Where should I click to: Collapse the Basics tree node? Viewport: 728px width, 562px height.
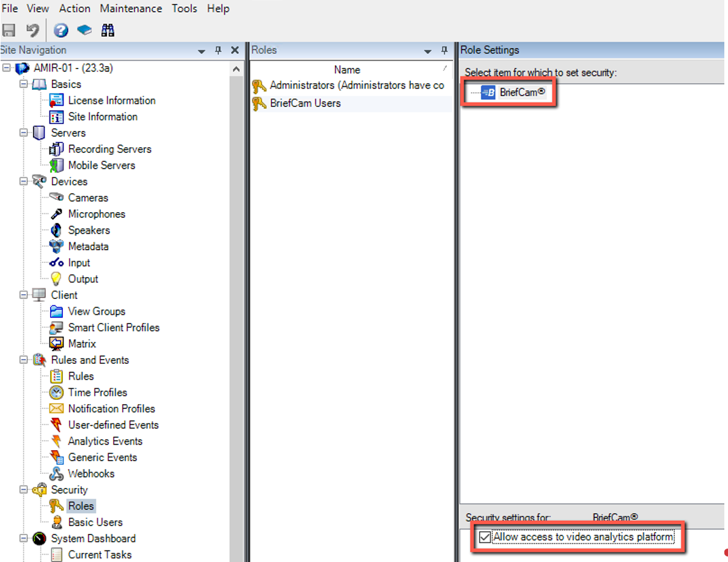coord(23,84)
